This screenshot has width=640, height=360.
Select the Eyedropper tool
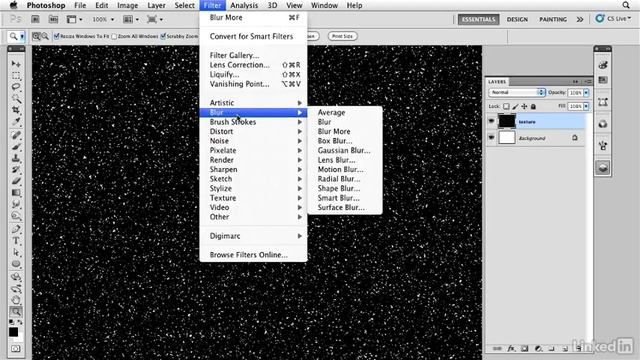coord(16,121)
